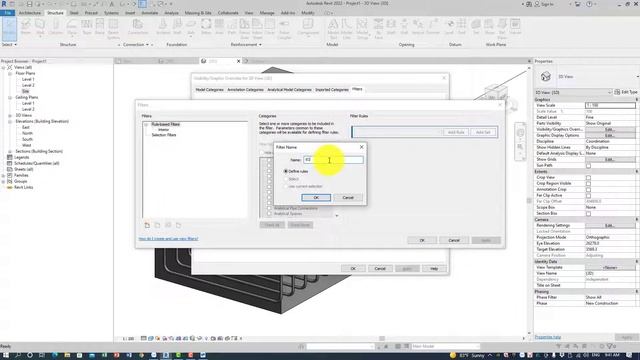Select the interior filter in the Filters list
Image resolution: width=640 pixels, height=360 pixels.
click(x=163, y=129)
